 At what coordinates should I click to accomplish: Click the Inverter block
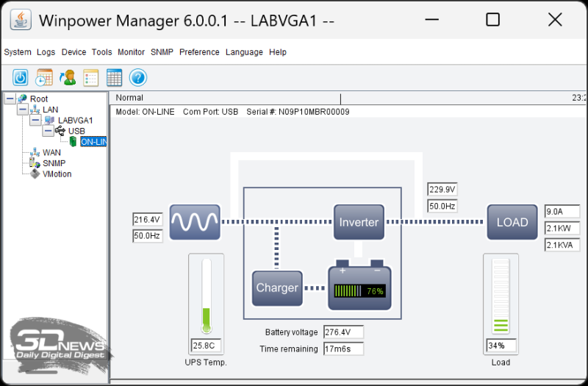coord(359,222)
